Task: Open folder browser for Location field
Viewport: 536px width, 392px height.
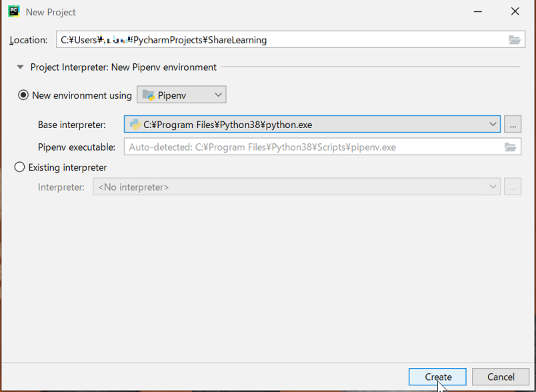Action: (514, 40)
